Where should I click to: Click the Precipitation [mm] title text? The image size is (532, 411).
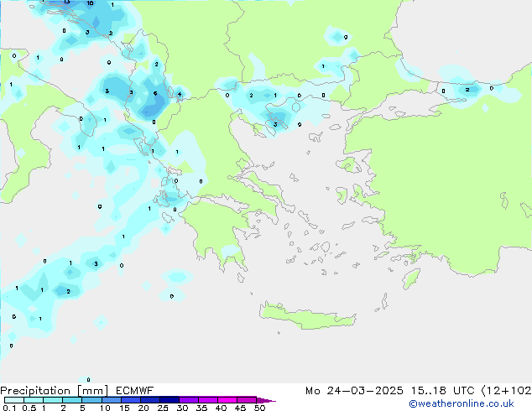click(55, 391)
